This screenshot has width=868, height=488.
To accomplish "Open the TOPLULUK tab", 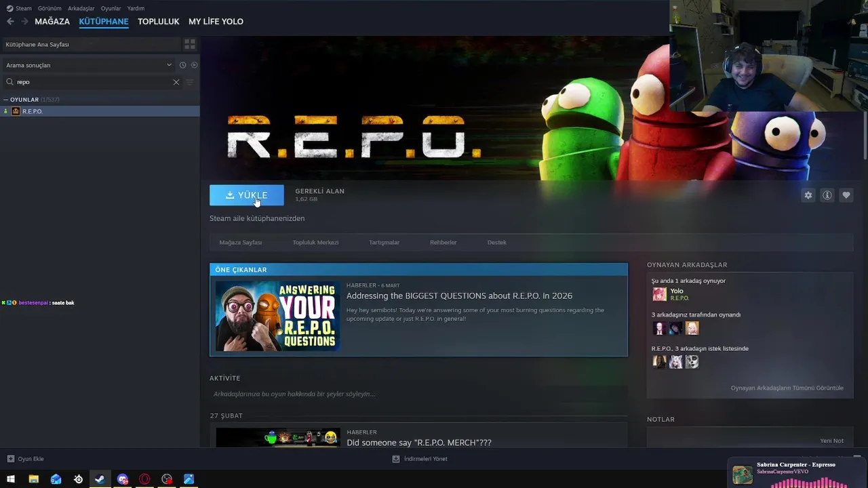I will click(x=159, y=22).
